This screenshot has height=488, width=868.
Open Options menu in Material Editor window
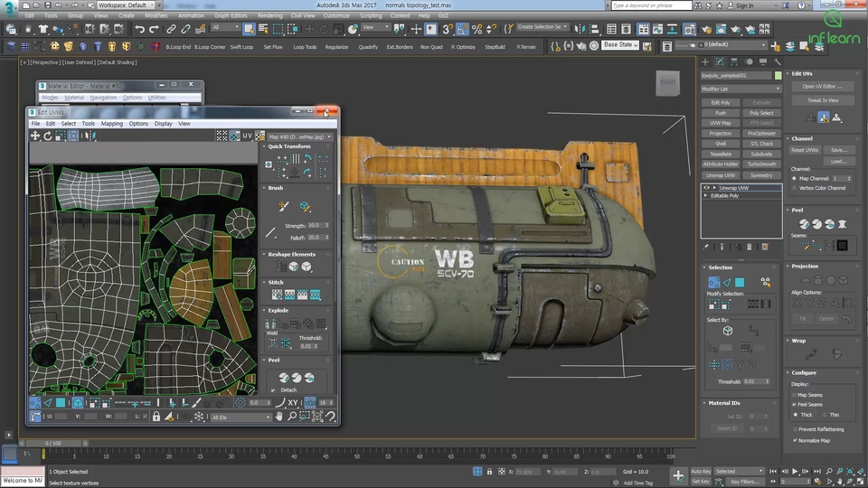coord(132,98)
